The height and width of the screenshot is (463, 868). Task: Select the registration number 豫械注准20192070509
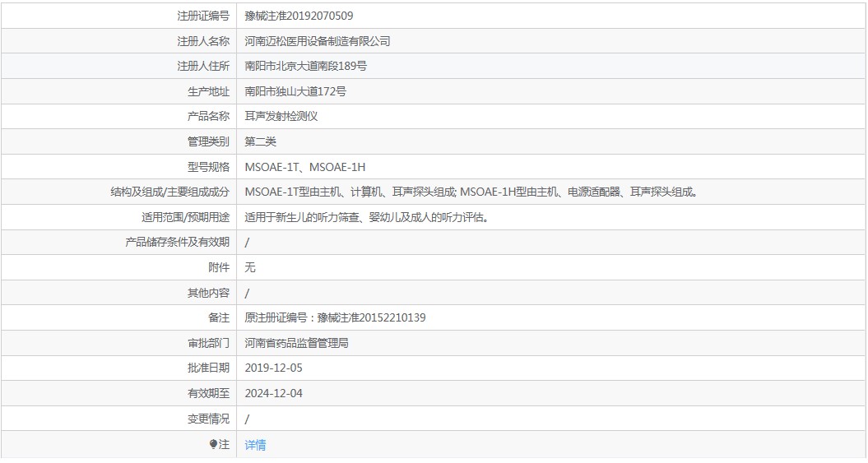point(299,16)
